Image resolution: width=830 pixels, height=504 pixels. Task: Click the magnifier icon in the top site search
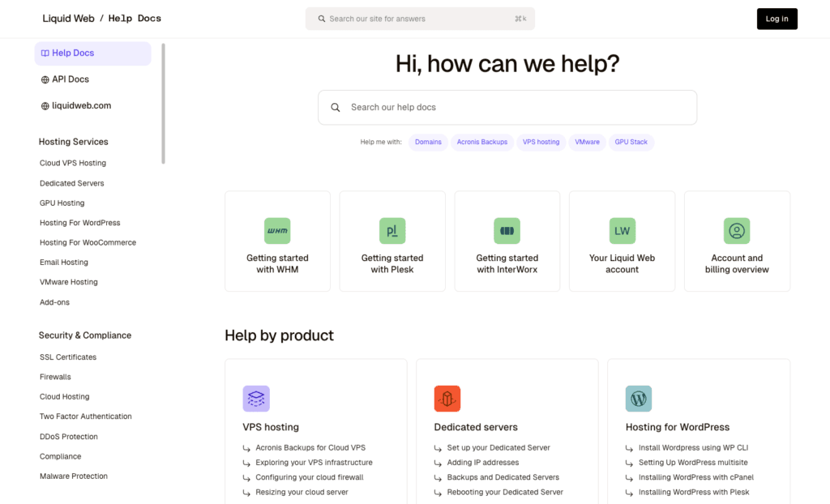pos(321,19)
